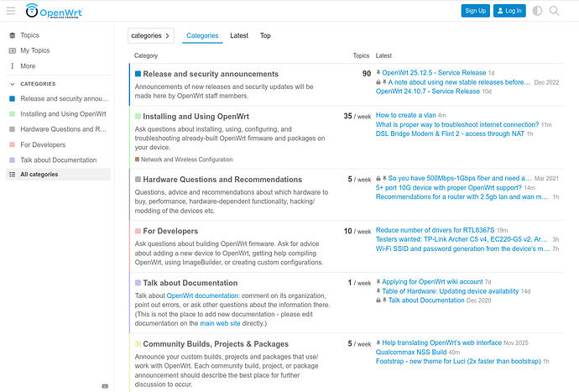Image resolution: width=579 pixels, height=392 pixels.
Task: Click the blue swatch beside Release and security sidebar item
Action: tap(13, 99)
